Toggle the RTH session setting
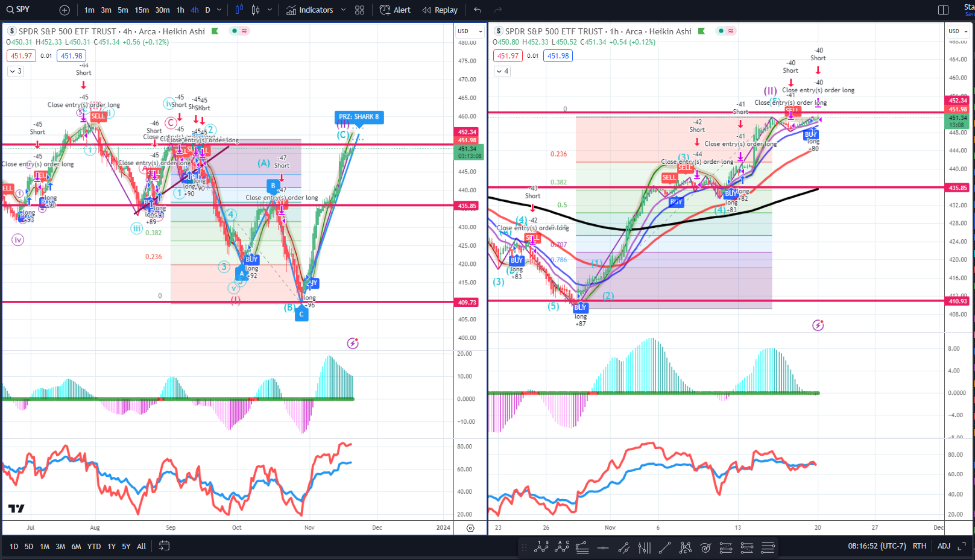 click(x=919, y=546)
